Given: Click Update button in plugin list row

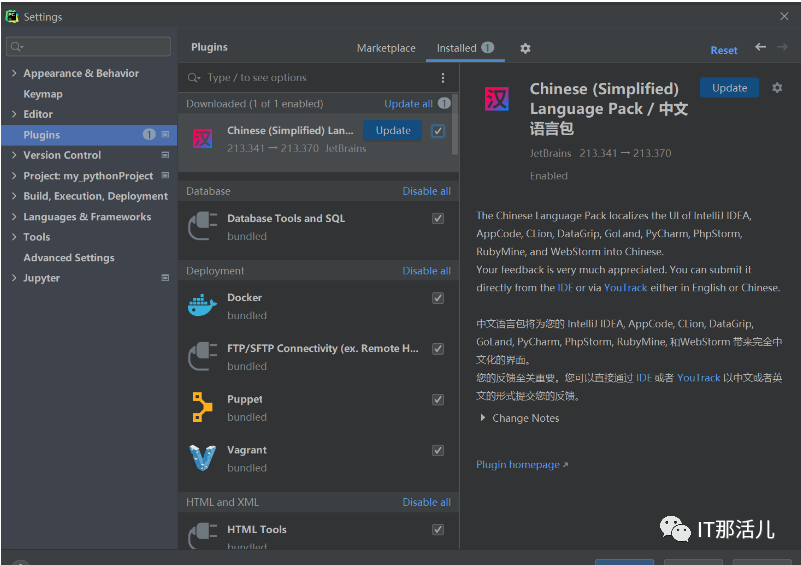Looking at the screenshot, I should pyautogui.click(x=393, y=130).
